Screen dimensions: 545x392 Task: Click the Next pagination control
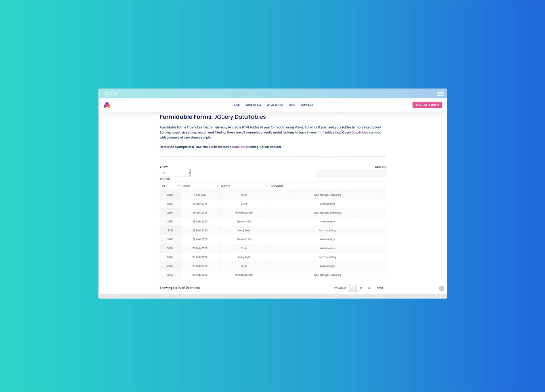click(x=380, y=288)
